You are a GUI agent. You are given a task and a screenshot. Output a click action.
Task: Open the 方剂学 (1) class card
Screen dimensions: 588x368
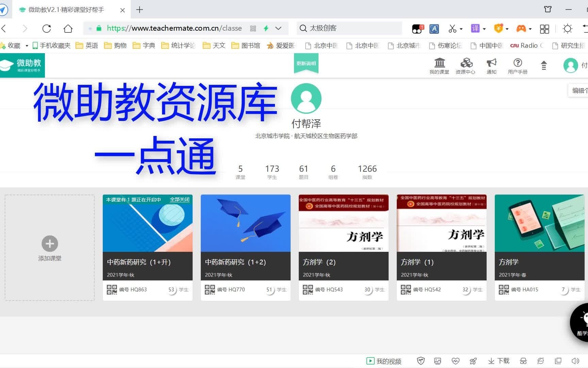pyautogui.click(x=442, y=247)
